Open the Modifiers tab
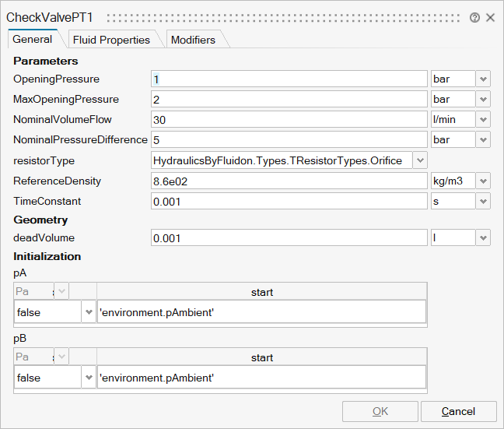Viewport: 504px width, 429px height. [193, 40]
